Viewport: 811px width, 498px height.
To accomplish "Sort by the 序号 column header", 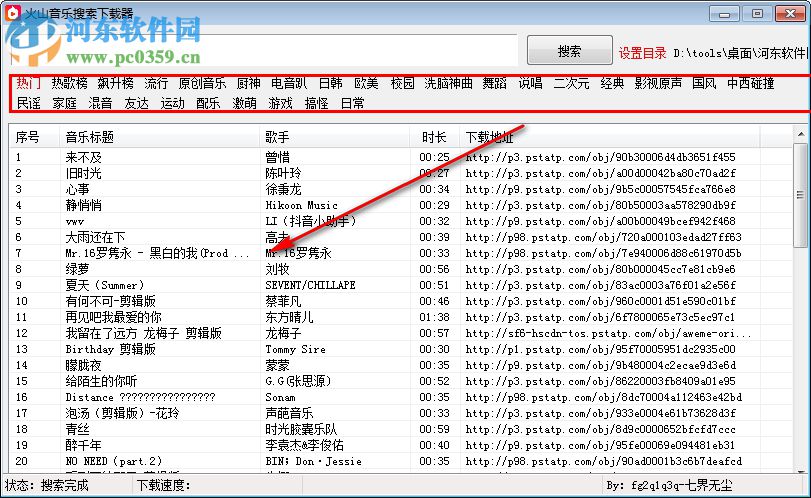I will pos(34,137).
